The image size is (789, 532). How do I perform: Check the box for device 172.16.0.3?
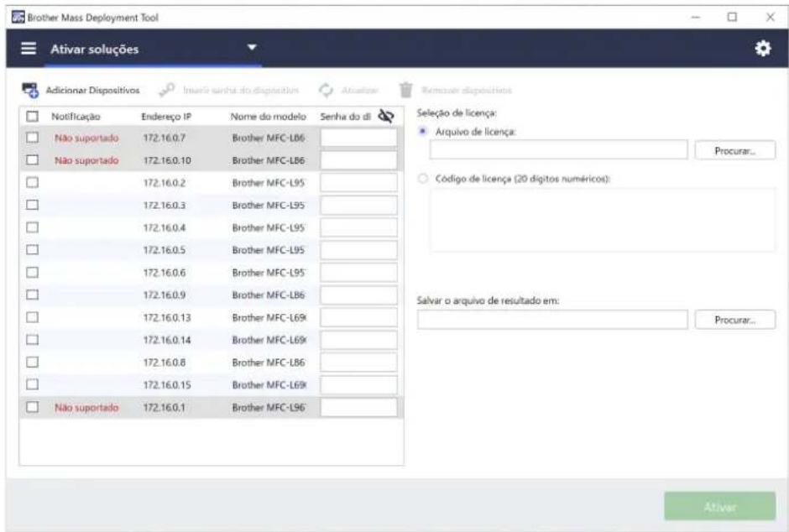pos(32,205)
